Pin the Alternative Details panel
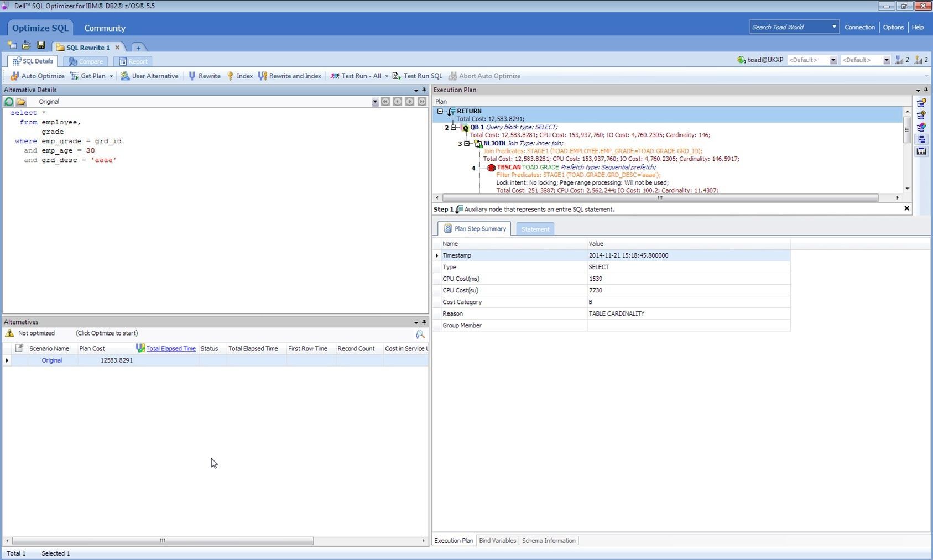 click(424, 90)
